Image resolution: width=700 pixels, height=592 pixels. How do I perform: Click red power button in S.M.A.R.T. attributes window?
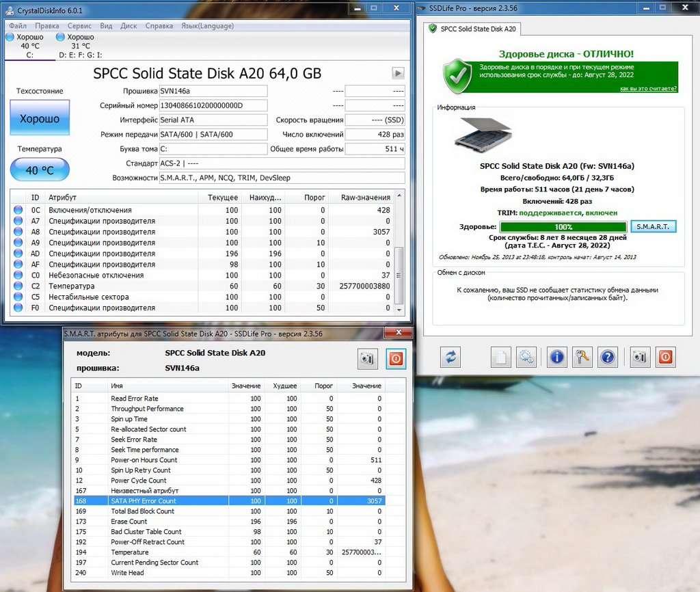[396, 359]
